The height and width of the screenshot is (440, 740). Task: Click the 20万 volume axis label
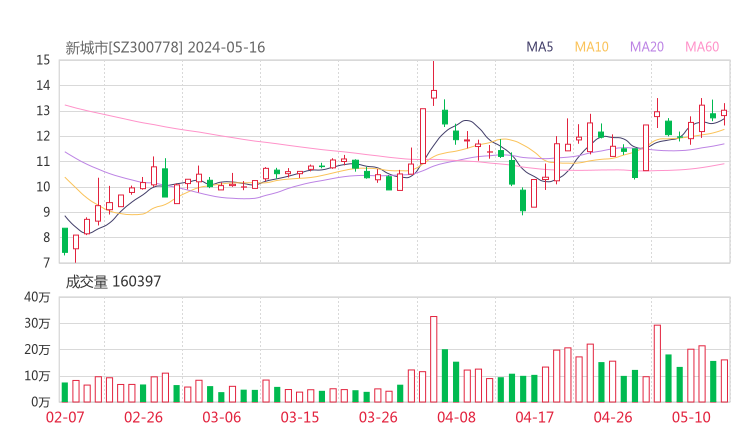tap(37, 350)
